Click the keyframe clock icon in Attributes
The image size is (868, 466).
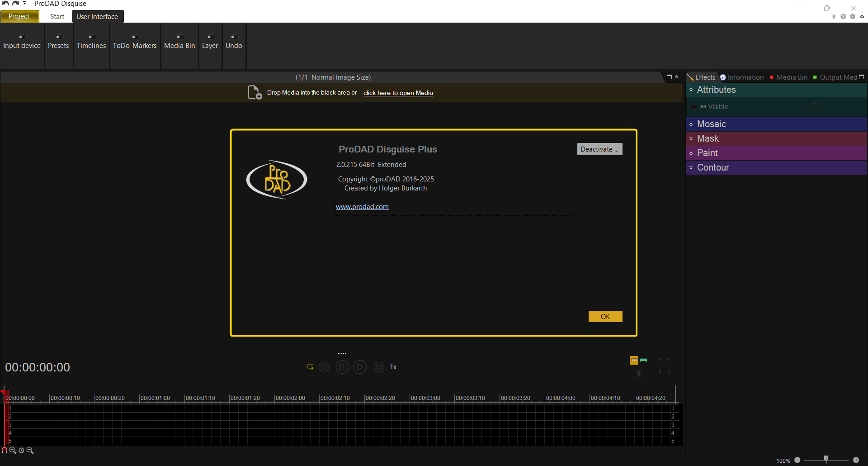[816, 104]
